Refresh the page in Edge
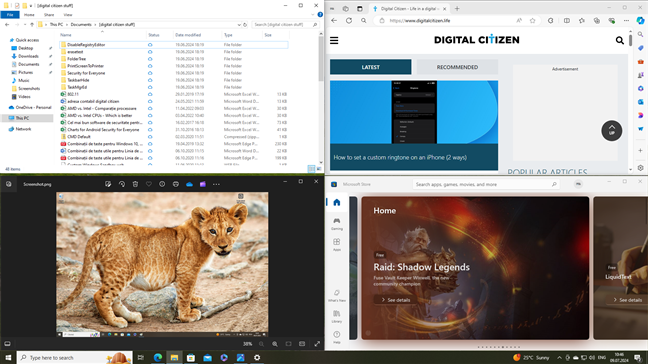648x364 pixels. [x=349, y=21]
